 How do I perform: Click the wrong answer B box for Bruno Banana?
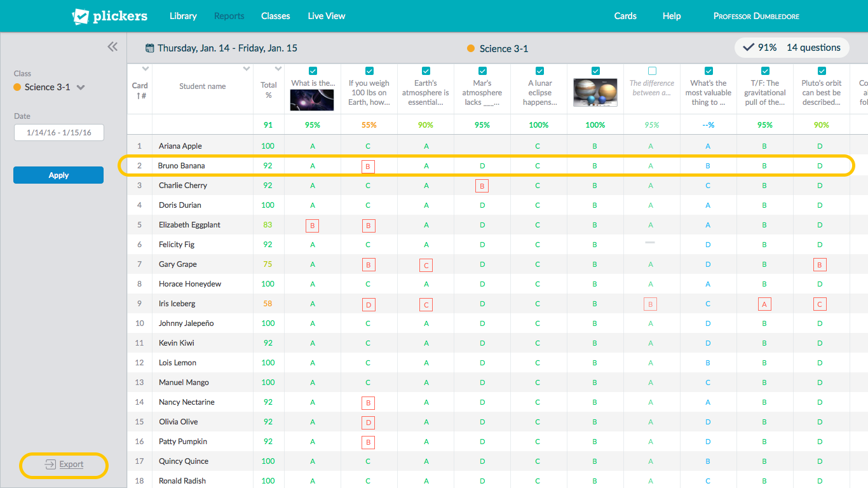pos(368,166)
